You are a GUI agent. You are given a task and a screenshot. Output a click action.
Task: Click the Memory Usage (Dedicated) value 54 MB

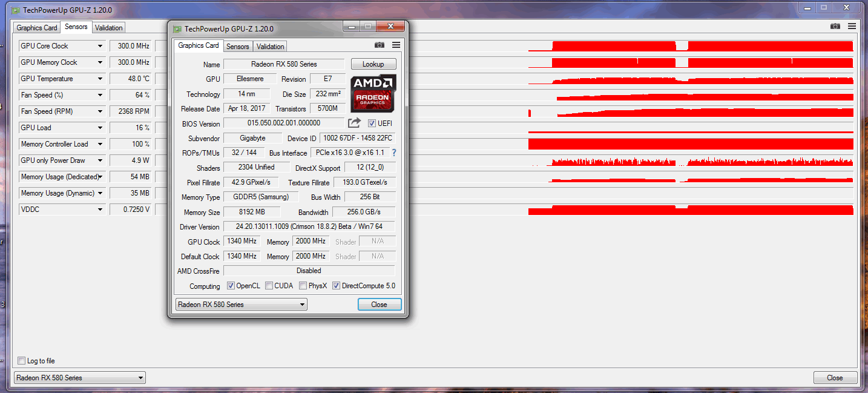point(130,177)
